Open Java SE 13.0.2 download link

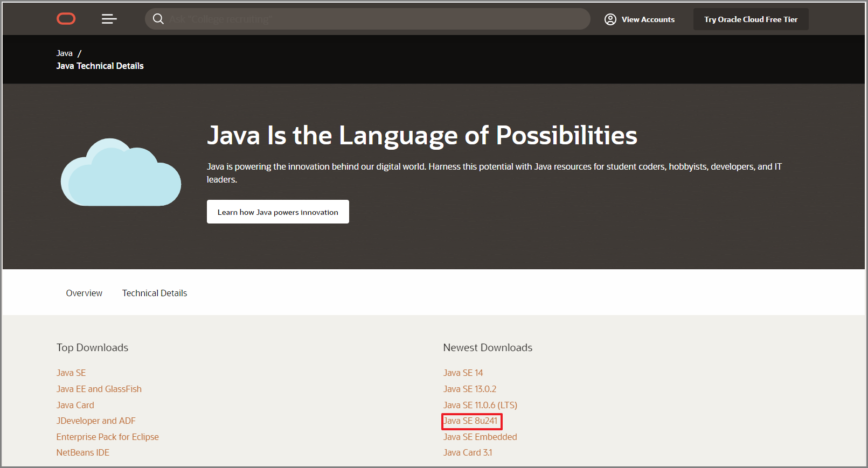coord(470,389)
